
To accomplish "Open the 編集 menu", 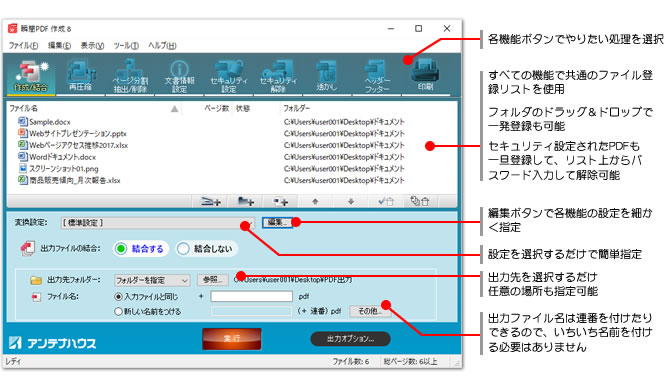I will tap(59, 45).
